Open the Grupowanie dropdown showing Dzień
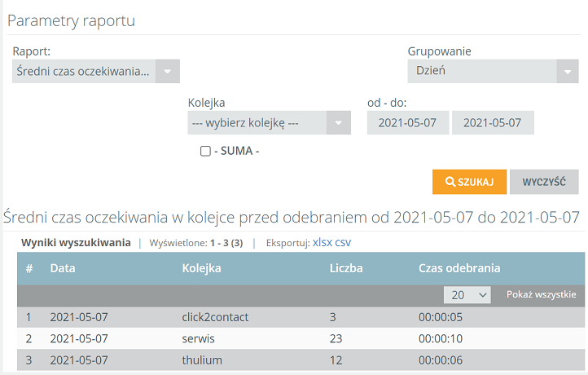588x375 pixels. click(x=494, y=71)
